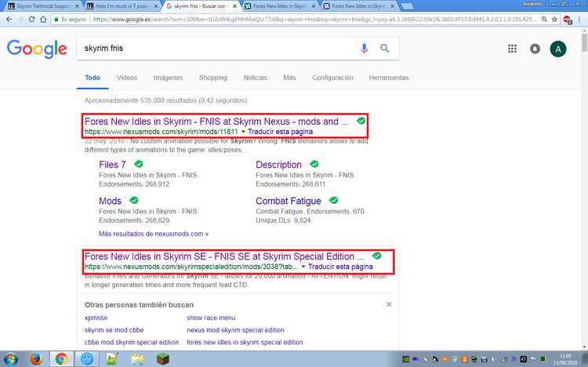Viewport: 588px width, 367px height.
Task: Open the Google apps grid
Action: point(512,49)
